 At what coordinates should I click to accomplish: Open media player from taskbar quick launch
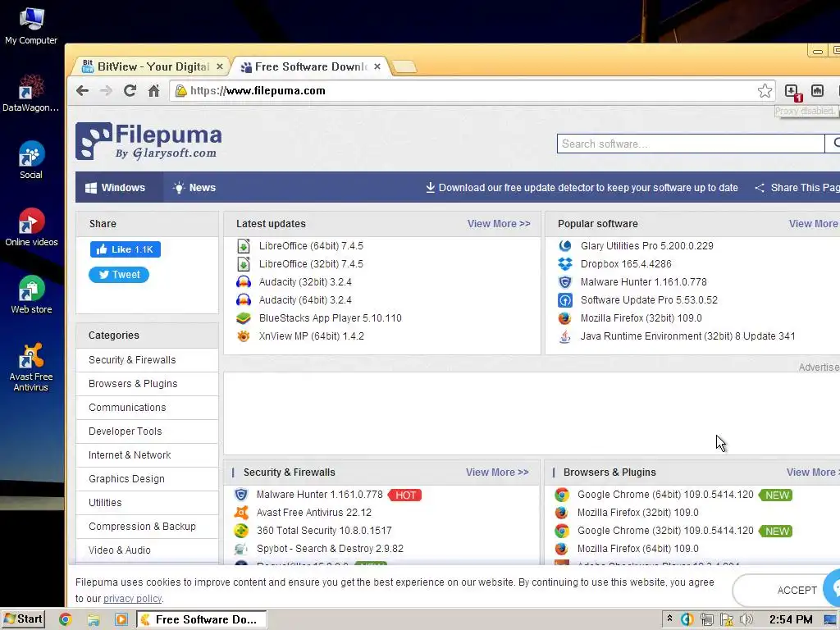pos(121,620)
